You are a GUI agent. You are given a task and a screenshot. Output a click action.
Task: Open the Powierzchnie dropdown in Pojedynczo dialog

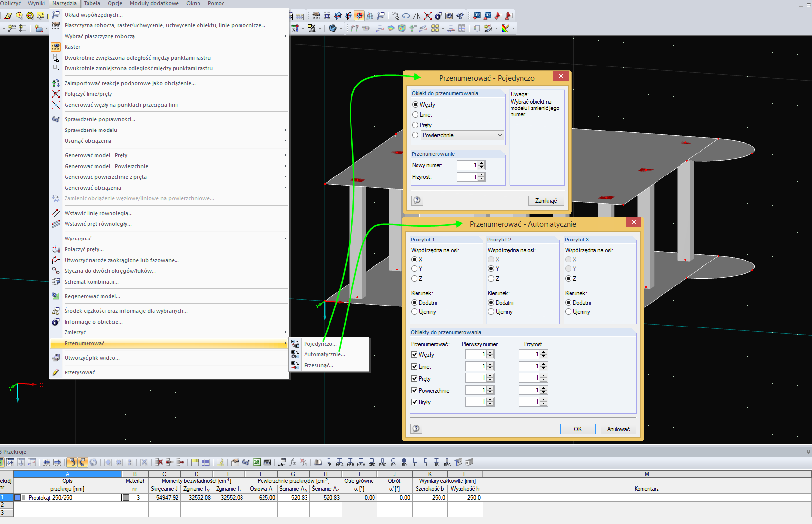(500, 135)
